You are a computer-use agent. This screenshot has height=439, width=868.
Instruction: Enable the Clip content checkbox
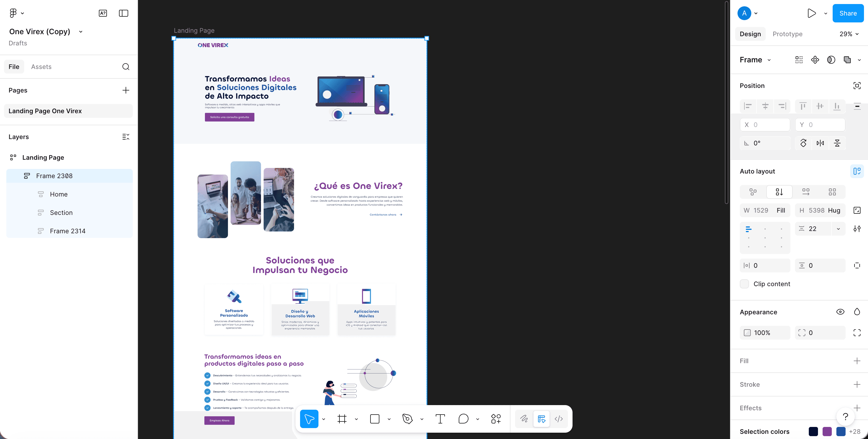[x=744, y=284]
